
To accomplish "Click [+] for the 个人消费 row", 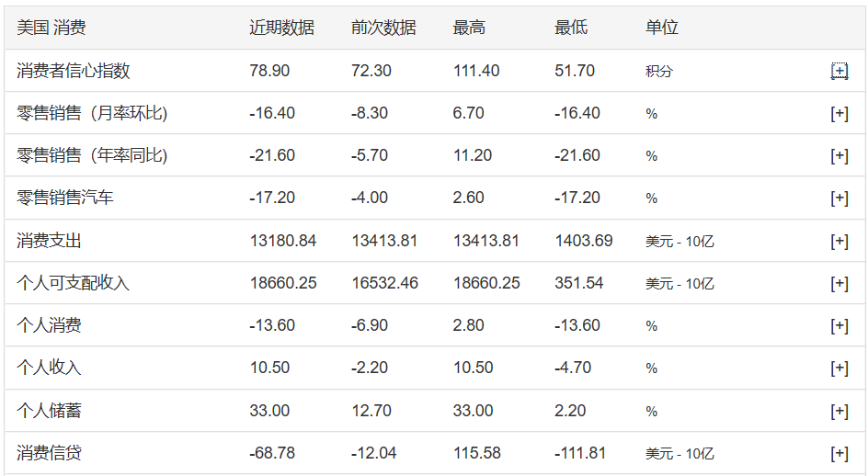I will (x=839, y=326).
